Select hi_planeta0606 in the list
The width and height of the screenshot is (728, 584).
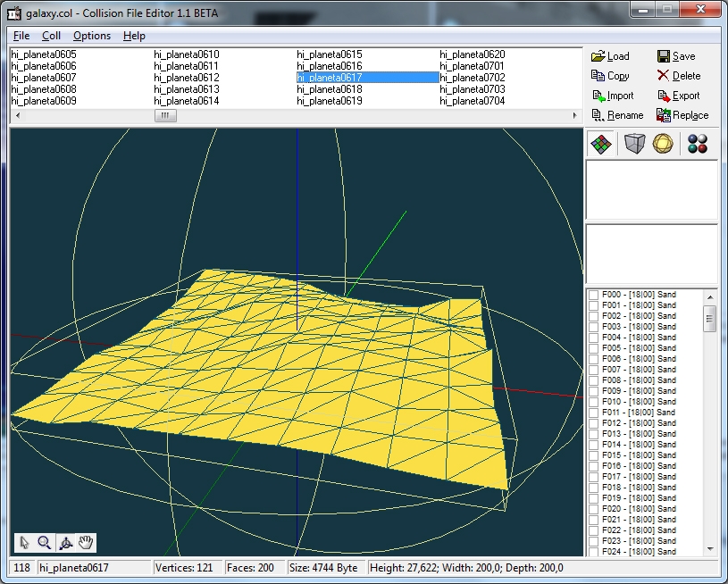[44, 66]
